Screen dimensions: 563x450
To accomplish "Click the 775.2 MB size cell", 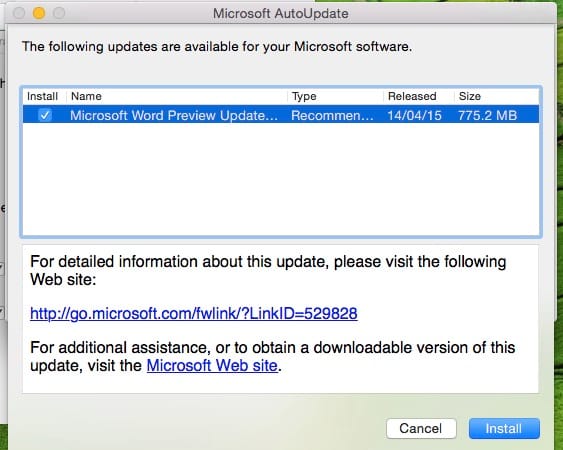I will tap(487, 115).
